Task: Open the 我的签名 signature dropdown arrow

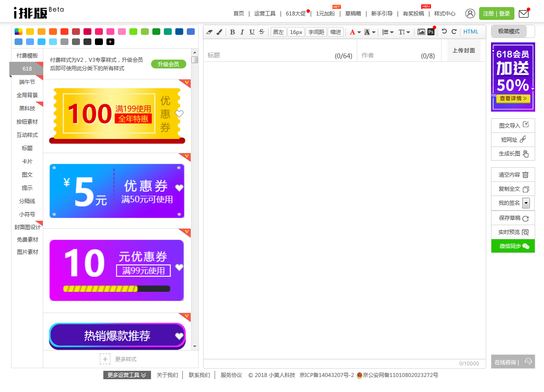Action: click(x=526, y=203)
